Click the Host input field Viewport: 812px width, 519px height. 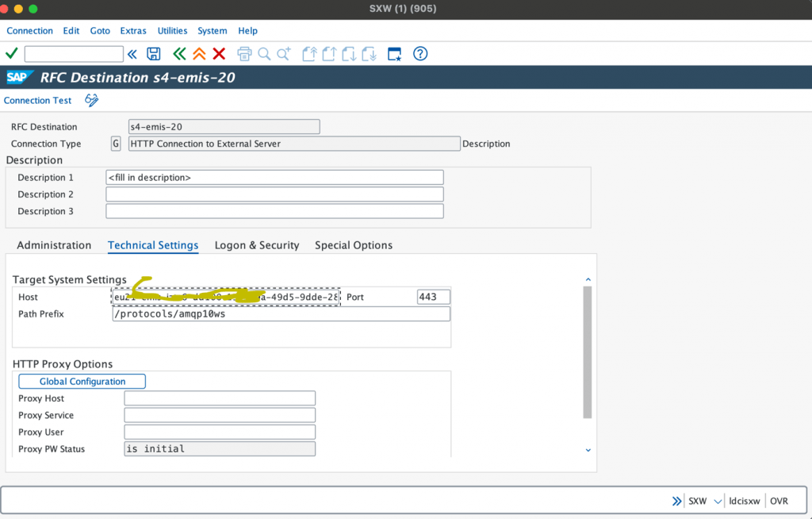[x=226, y=297]
